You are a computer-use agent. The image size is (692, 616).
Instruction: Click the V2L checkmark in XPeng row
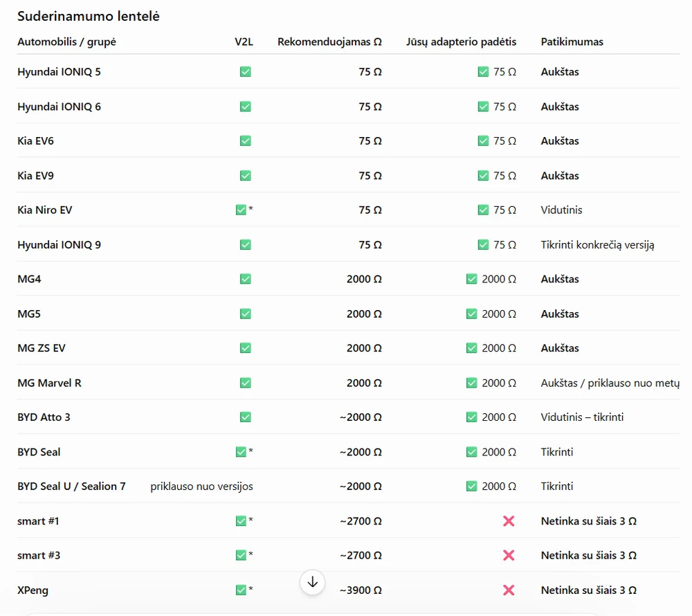click(241, 590)
